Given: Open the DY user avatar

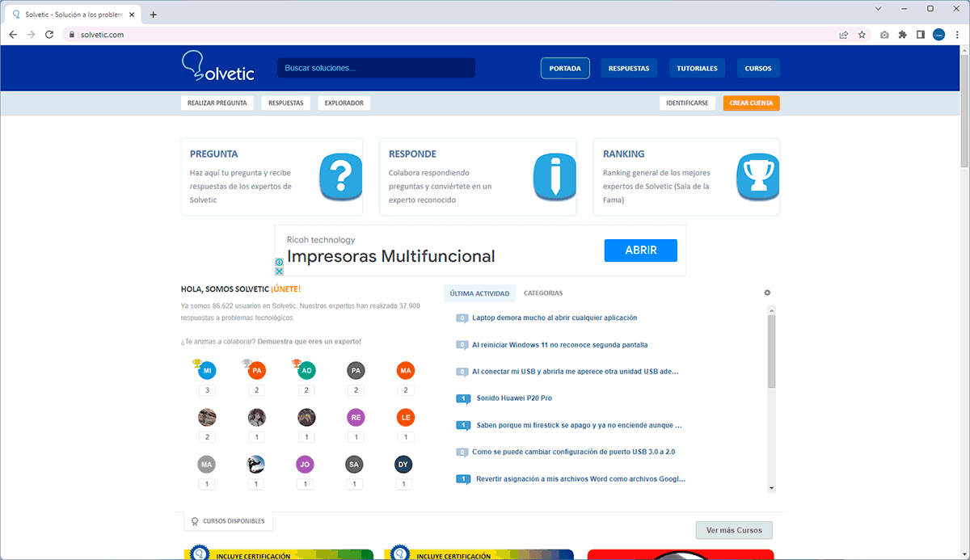Looking at the screenshot, I should (403, 465).
